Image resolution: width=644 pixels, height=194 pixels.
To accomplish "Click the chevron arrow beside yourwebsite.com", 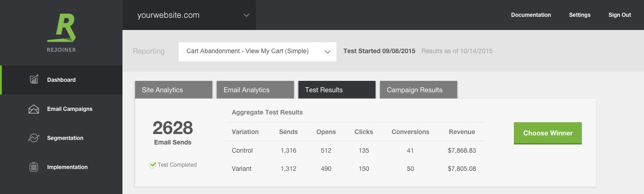I will (246, 15).
